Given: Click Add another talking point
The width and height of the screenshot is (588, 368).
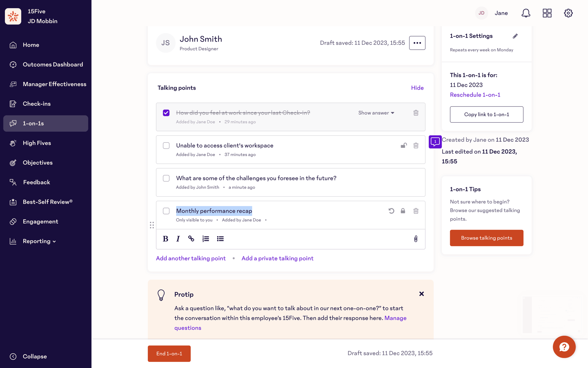Looking at the screenshot, I should (191, 258).
